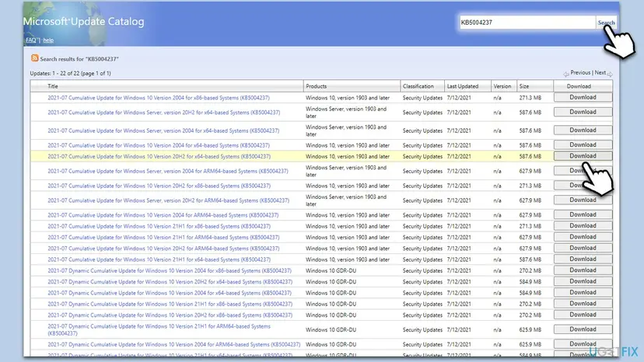Screen dimensions: 644x362
Task: Click the KB5004237 search input field
Action: coord(527,23)
